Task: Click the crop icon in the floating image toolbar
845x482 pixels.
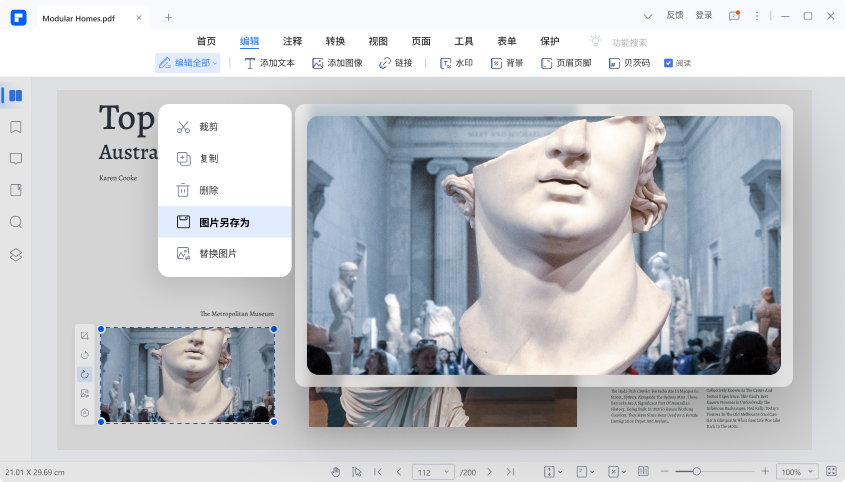Action: point(85,335)
